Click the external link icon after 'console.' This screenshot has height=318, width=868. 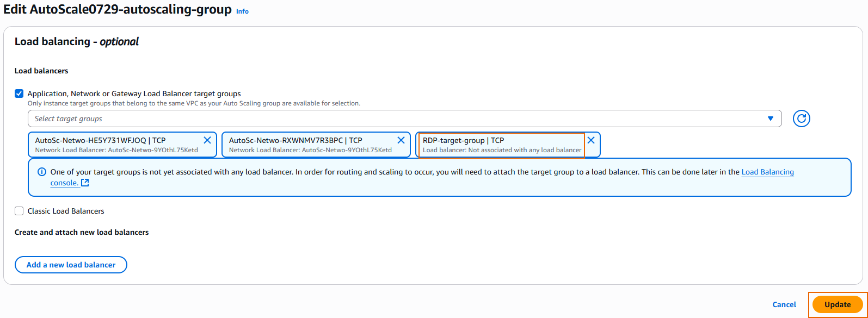pos(85,183)
